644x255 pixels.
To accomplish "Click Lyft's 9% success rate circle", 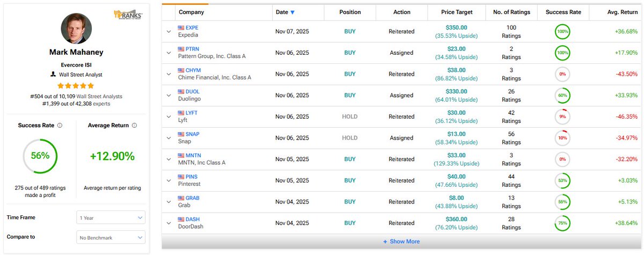I will point(562,116).
